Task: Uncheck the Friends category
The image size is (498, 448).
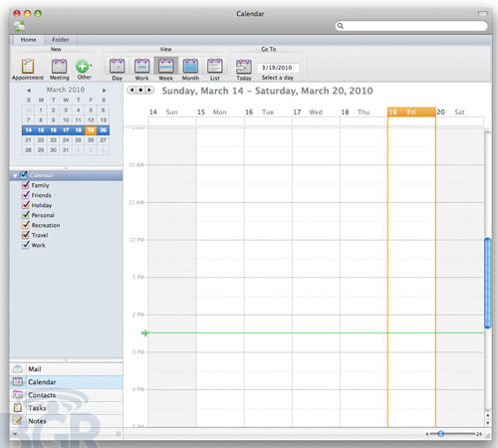Action: [26, 195]
